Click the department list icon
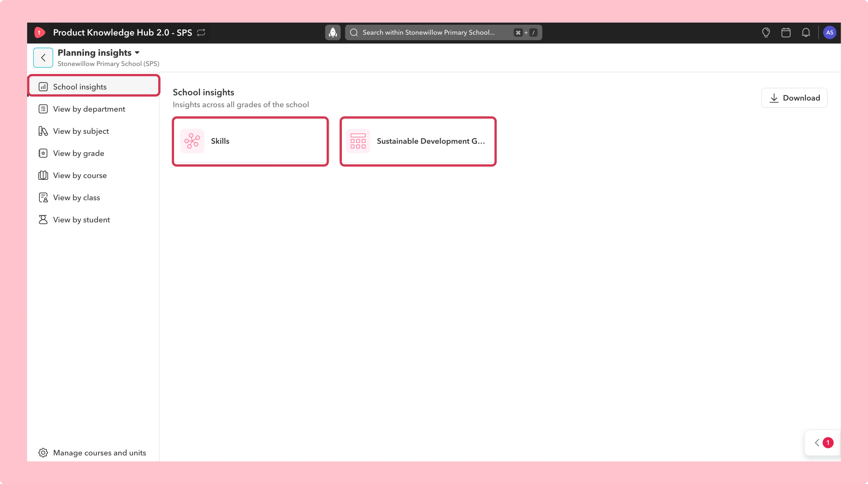Viewport: 868px width, 484px height. (x=43, y=109)
